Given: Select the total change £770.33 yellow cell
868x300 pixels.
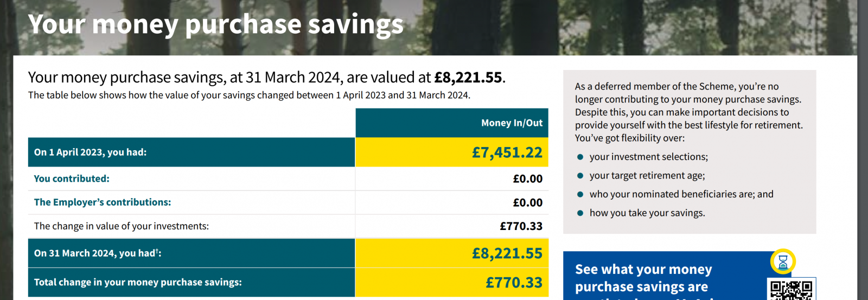Looking at the screenshot, I should [452, 283].
